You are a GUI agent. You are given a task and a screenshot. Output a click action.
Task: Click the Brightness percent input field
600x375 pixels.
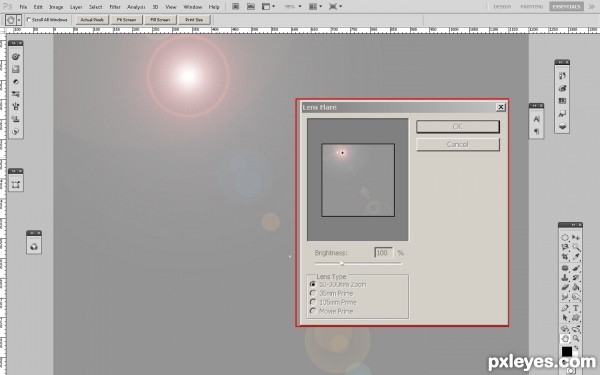pos(383,253)
